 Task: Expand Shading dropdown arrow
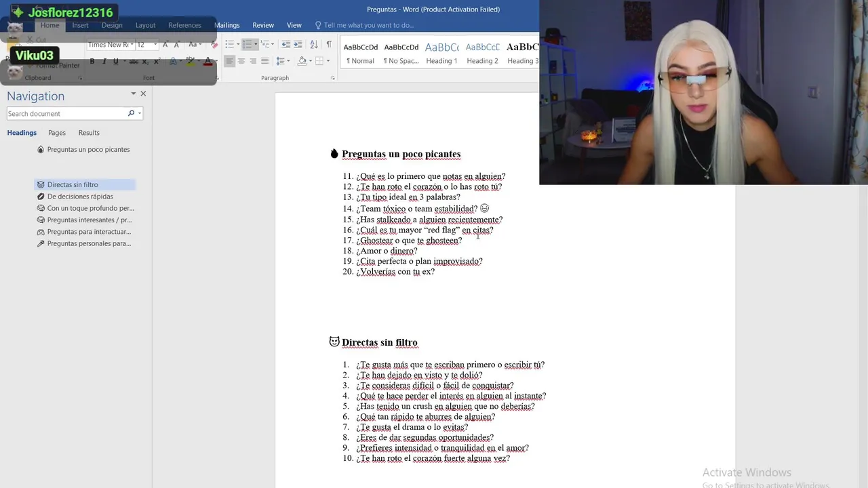click(309, 61)
